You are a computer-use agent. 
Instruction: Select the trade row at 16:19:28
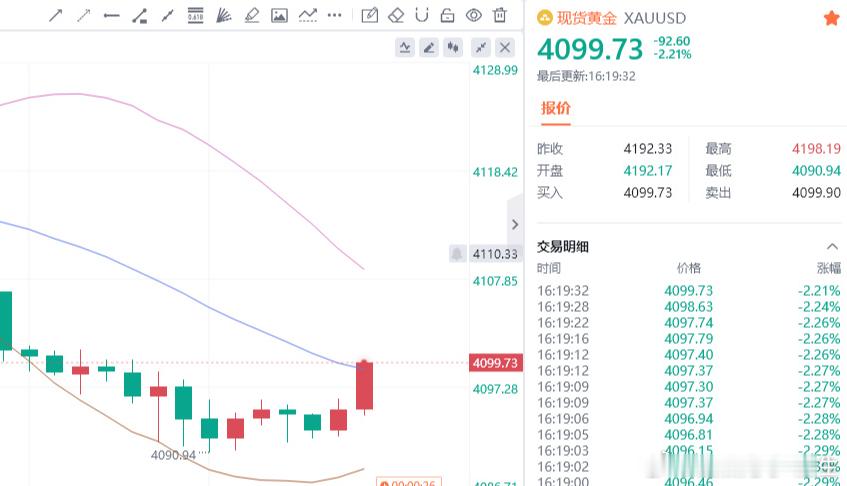pyautogui.click(x=689, y=307)
